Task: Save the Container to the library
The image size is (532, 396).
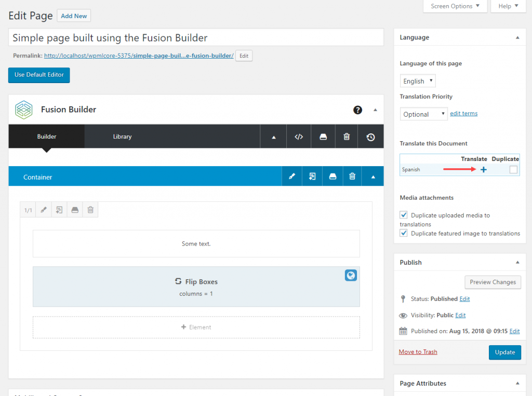Action: [332, 176]
